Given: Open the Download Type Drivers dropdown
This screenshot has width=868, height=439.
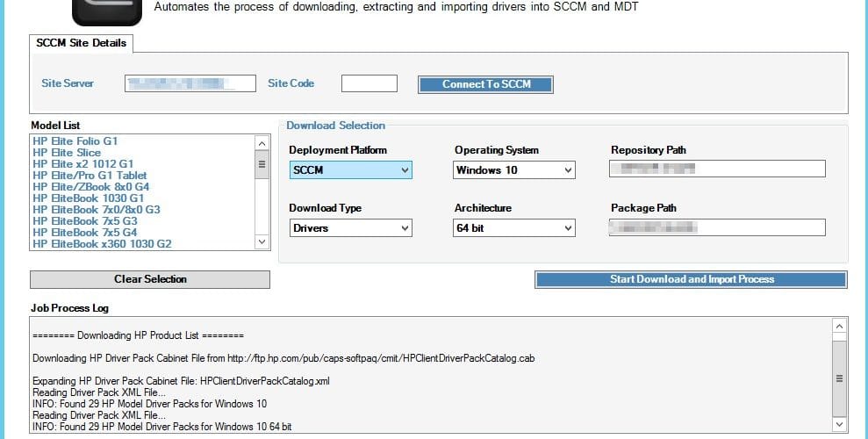Looking at the screenshot, I should click(x=350, y=228).
